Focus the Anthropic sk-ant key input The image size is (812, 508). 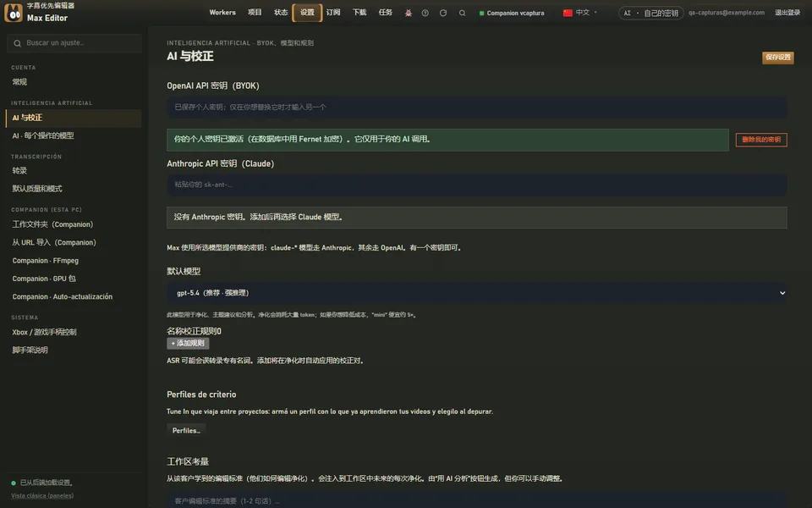coord(476,185)
